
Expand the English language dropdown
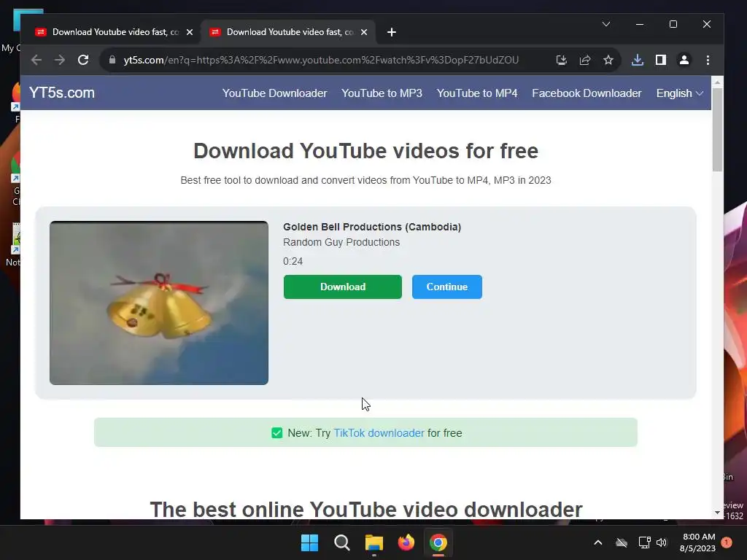point(679,93)
